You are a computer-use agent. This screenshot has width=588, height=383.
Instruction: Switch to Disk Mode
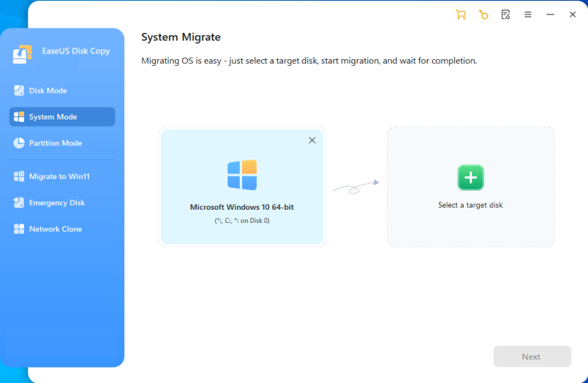62,91
